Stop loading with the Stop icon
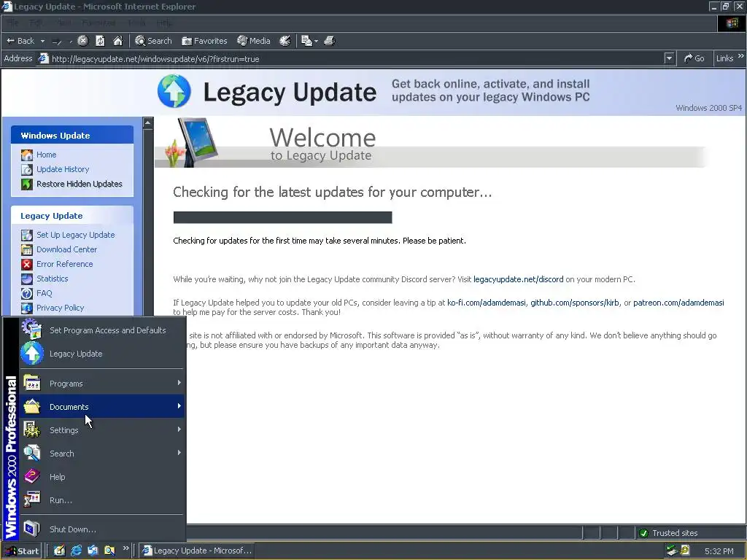The width and height of the screenshot is (747, 560). pos(83,41)
